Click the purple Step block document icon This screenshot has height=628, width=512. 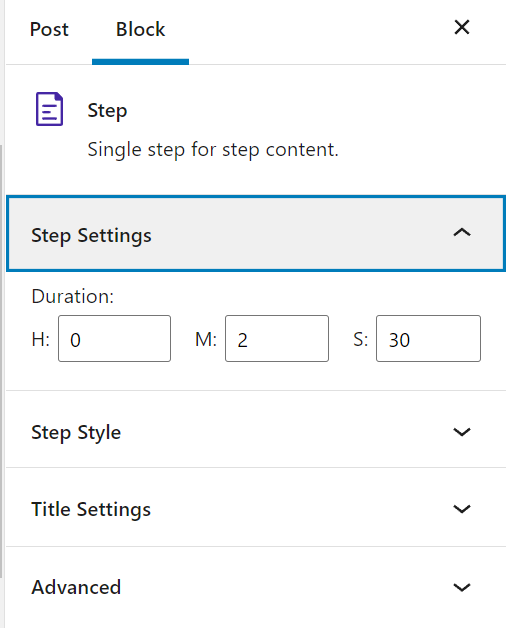pos(50,109)
